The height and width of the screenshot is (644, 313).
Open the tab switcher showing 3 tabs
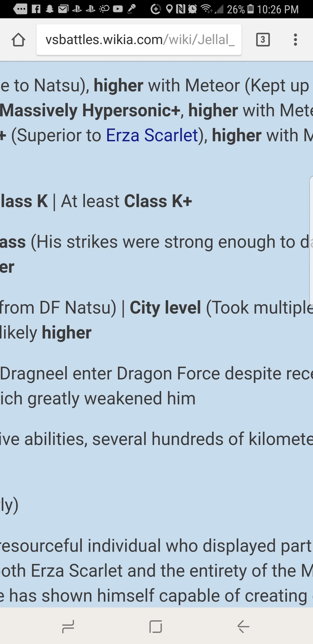(263, 40)
